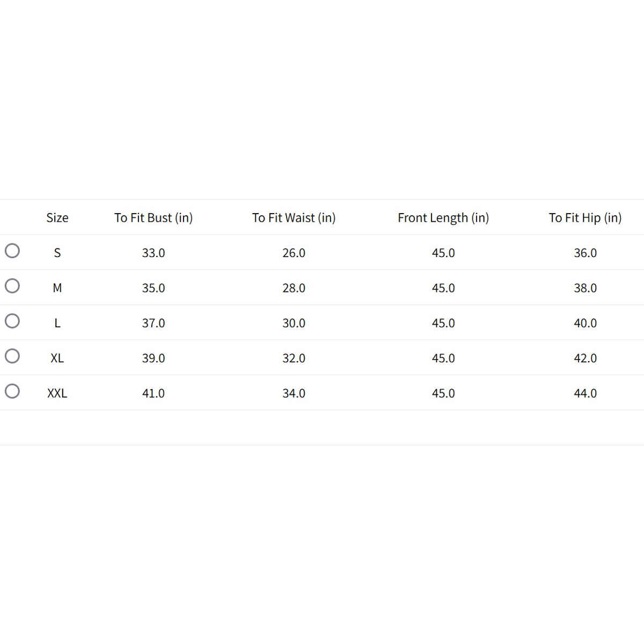This screenshot has height=644, width=644.
Task: Select the S size radio button
Action: tap(12, 251)
